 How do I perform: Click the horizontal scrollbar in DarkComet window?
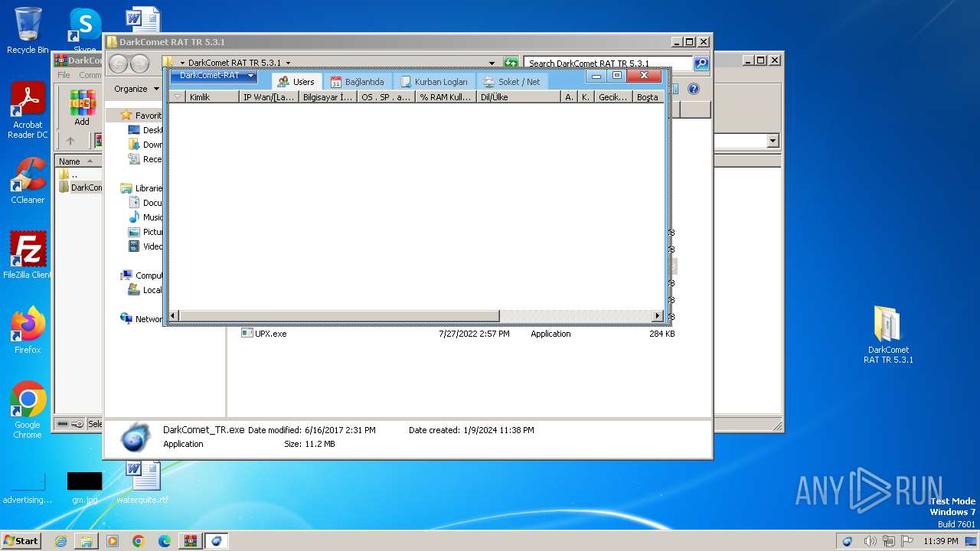339,316
